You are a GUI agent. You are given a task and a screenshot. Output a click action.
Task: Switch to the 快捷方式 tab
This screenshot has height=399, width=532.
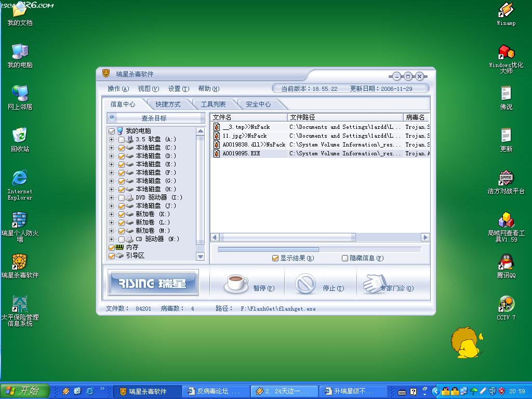click(168, 104)
